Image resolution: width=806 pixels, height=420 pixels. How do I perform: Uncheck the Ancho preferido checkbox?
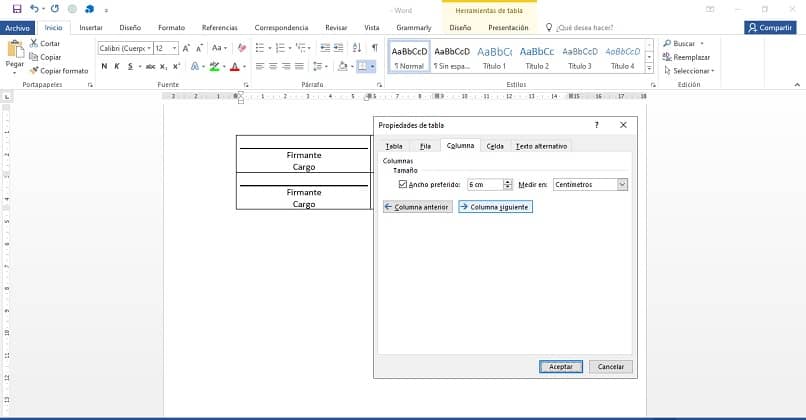pos(403,185)
